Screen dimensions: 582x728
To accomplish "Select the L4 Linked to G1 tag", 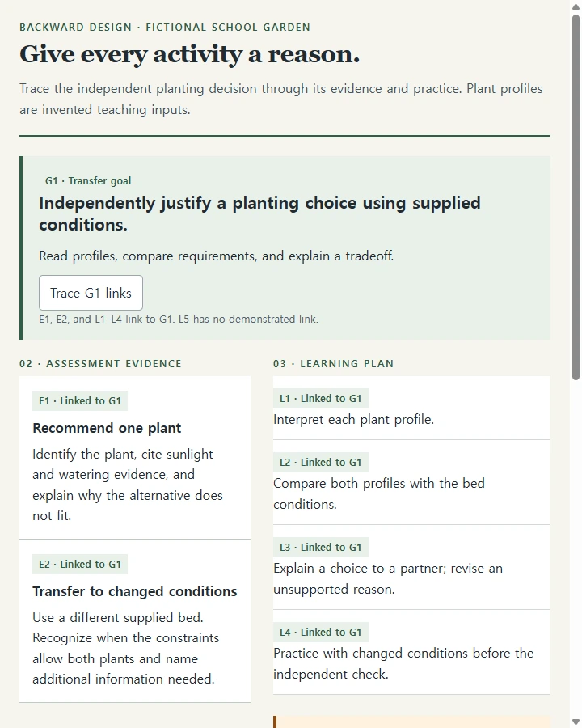I will tap(321, 633).
